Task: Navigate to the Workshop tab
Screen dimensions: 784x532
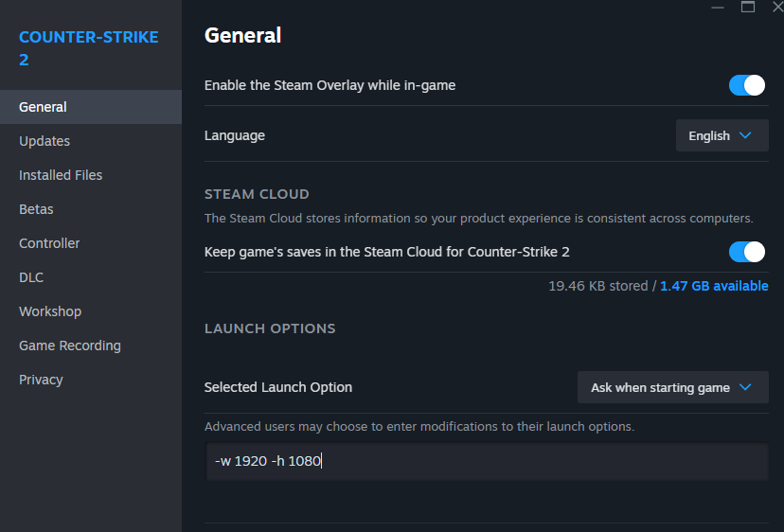Action: (x=50, y=311)
